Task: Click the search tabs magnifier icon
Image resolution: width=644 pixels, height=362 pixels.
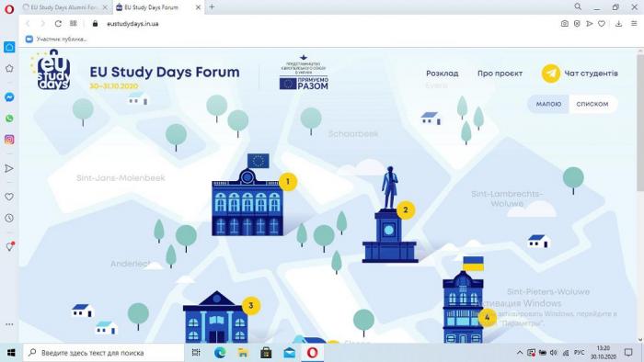Action: click(x=578, y=6)
